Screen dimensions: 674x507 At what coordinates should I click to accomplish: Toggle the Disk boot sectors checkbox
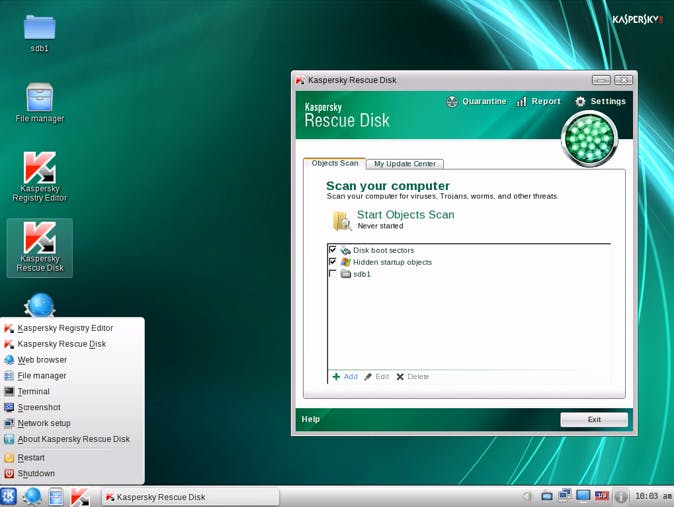tap(333, 249)
